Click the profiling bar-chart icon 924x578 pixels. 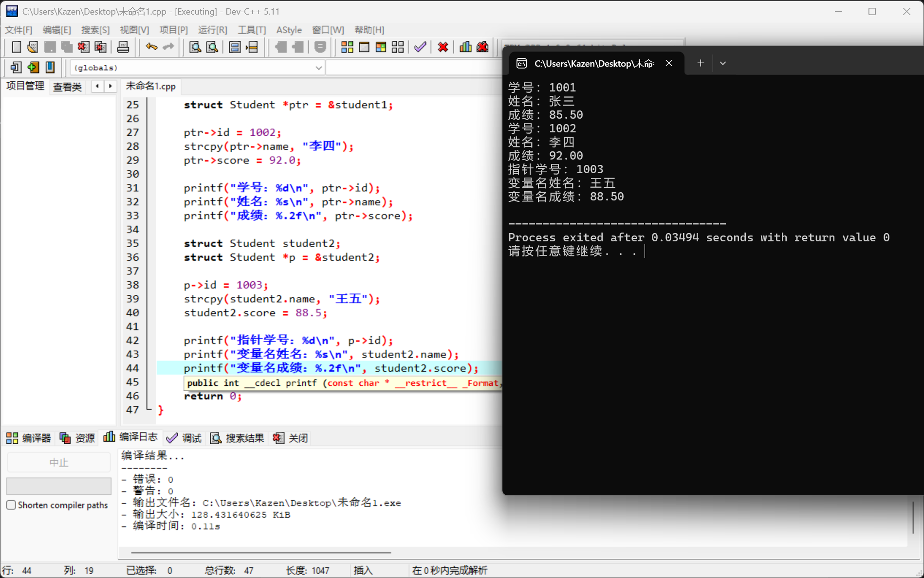(x=465, y=47)
